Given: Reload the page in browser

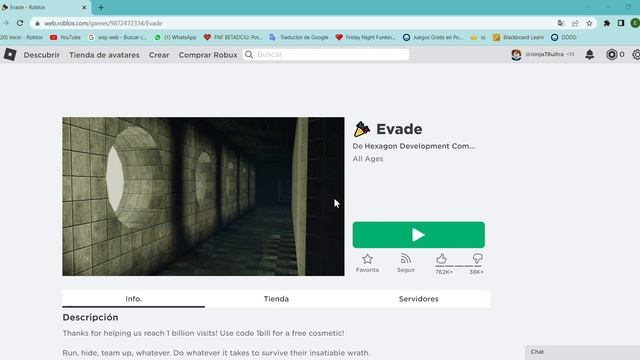Looking at the screenshot, I should 20,23.
